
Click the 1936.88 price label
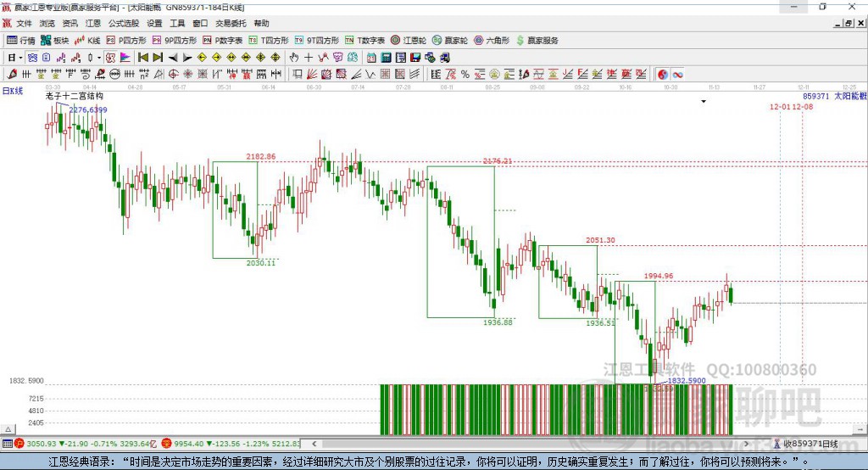pyautogui.click(x=498, y=322)
